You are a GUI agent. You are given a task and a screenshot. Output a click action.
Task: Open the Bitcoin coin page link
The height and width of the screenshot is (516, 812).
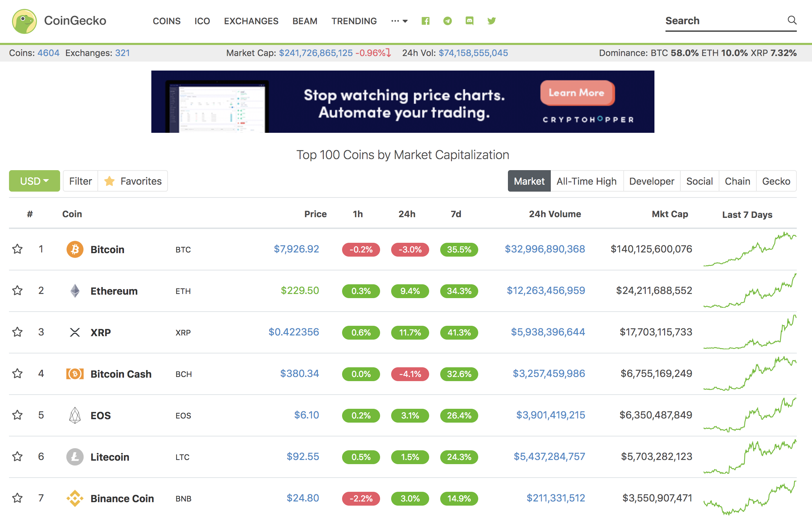(x=107, y=249)
